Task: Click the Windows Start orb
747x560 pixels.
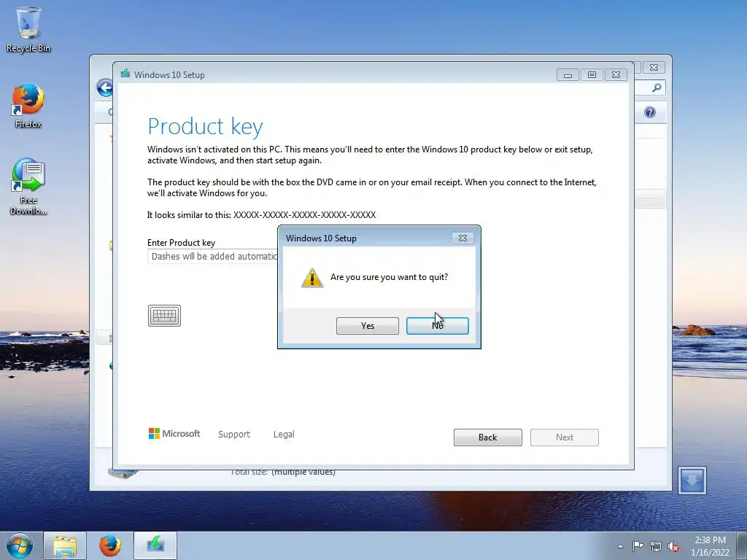Action: click(20, 545)
